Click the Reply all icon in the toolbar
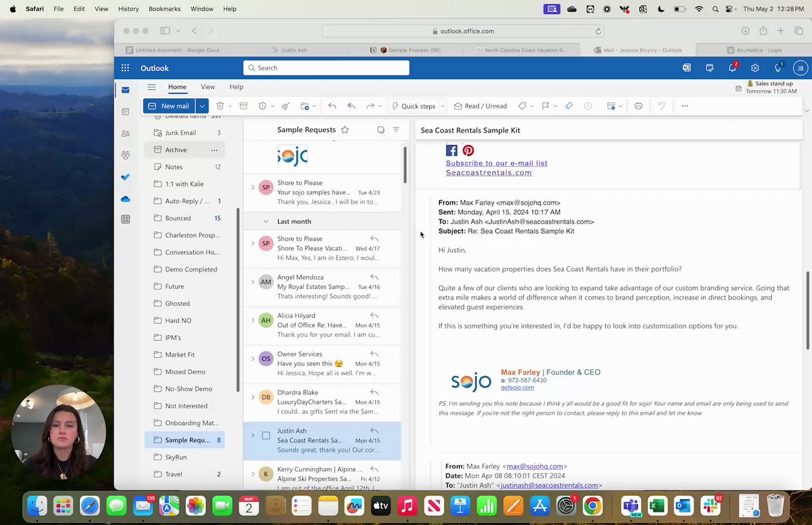 351,106
